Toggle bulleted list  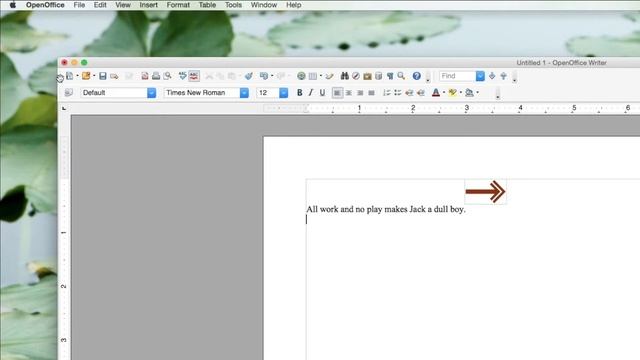click(x=398, y=93)
